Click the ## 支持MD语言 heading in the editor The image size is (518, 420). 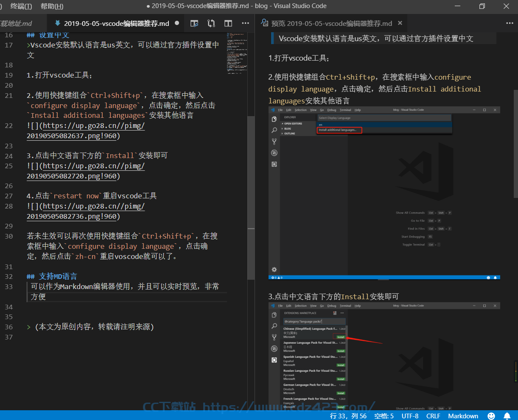[52, 276]
